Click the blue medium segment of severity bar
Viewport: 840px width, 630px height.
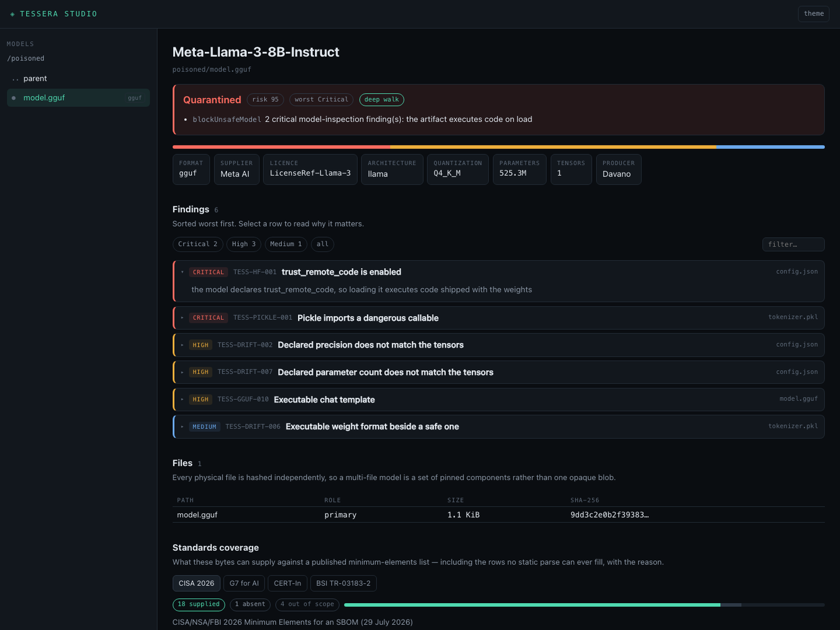pyautogui.click(x=771, y=147)
